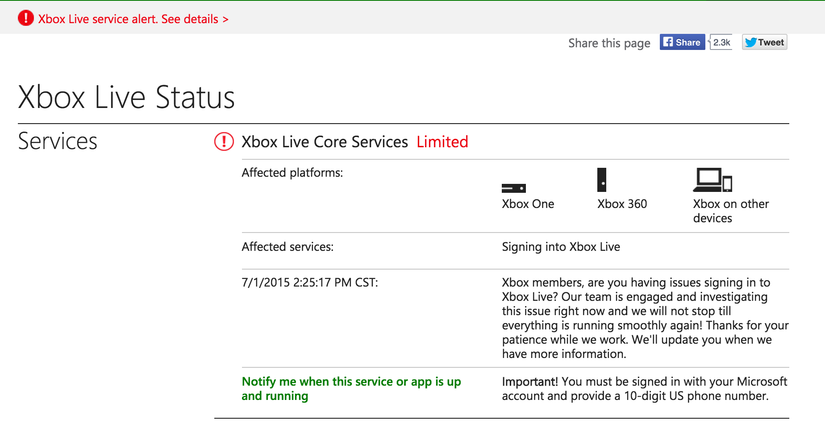Click Share this page label
This screenshot has width=825, height=424.
pyautogui.click(x=609, y=43)
